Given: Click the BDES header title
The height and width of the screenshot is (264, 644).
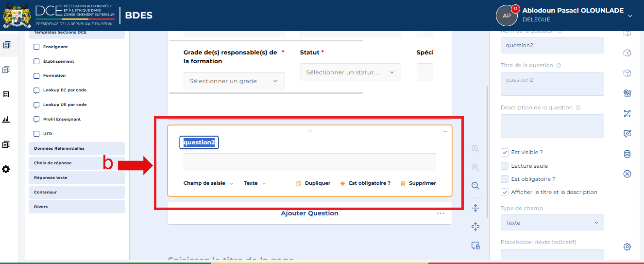Looking at the screenshot, I should (139, 16).
